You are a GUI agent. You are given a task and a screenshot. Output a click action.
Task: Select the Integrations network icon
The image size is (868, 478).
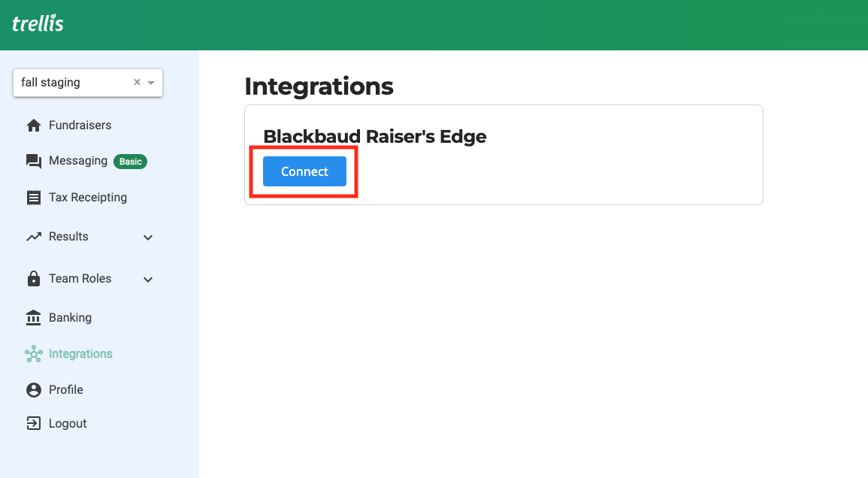[35, 353]
